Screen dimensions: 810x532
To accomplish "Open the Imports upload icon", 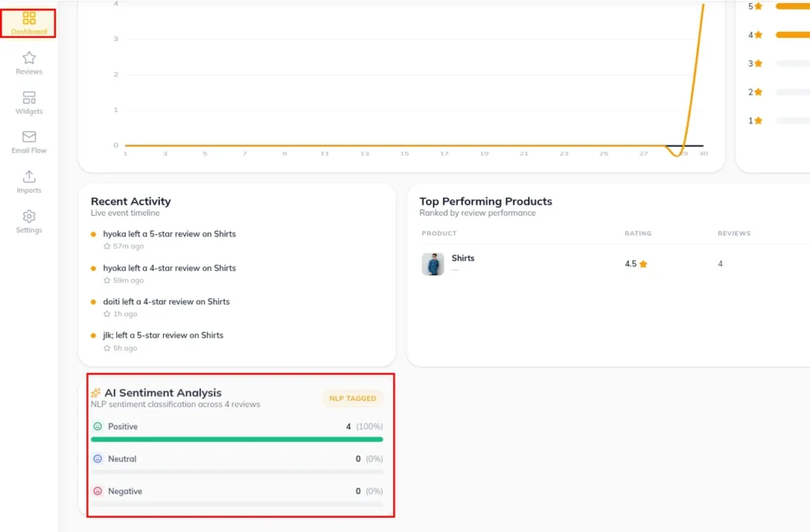I will (29, 176).
